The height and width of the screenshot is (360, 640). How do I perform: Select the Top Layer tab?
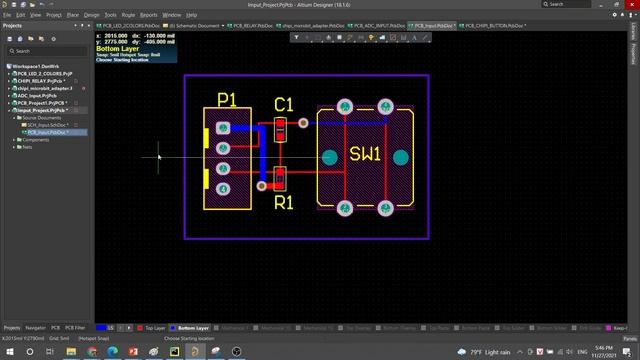151,328
